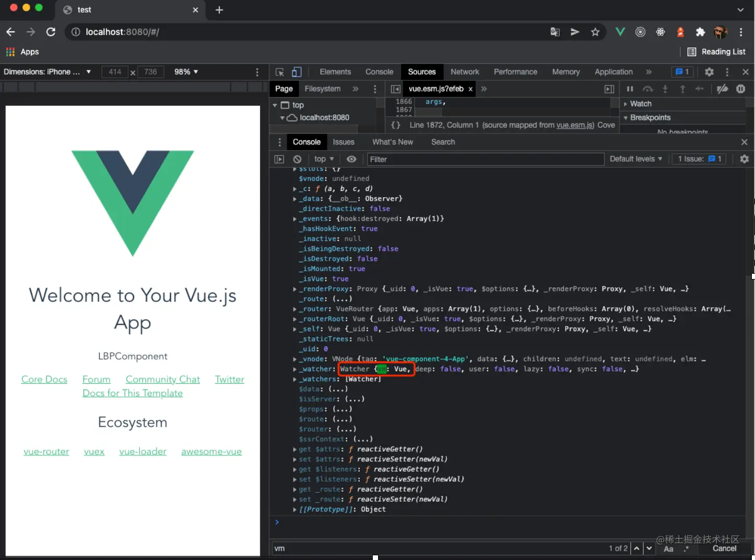Open the 98% zoom dropdown
Screen dimensions: 755x560
186,72
